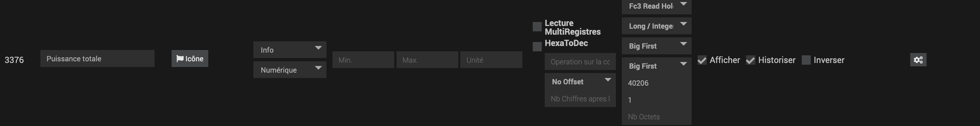This screenshot has height=126, width=980.
Task: Open the upper Big First dropdown
Action: pyautogui.click(x=656, y=46)
